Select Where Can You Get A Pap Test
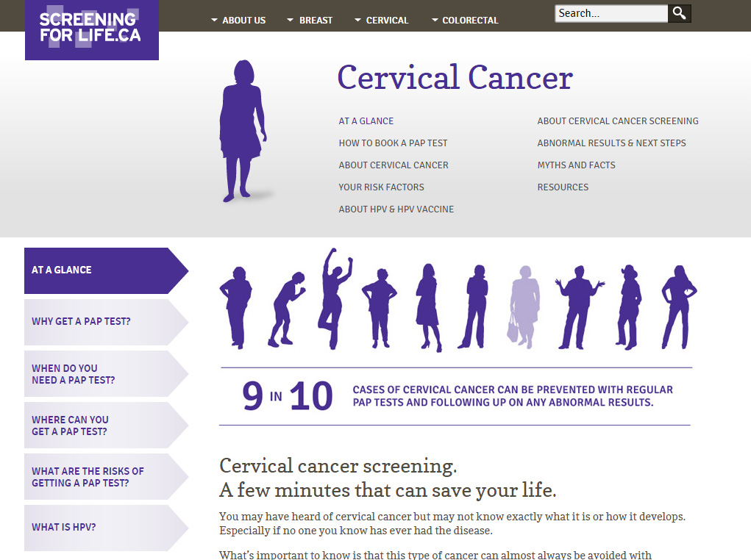Screen dimensions: 751x560 [x=105, y=425]
